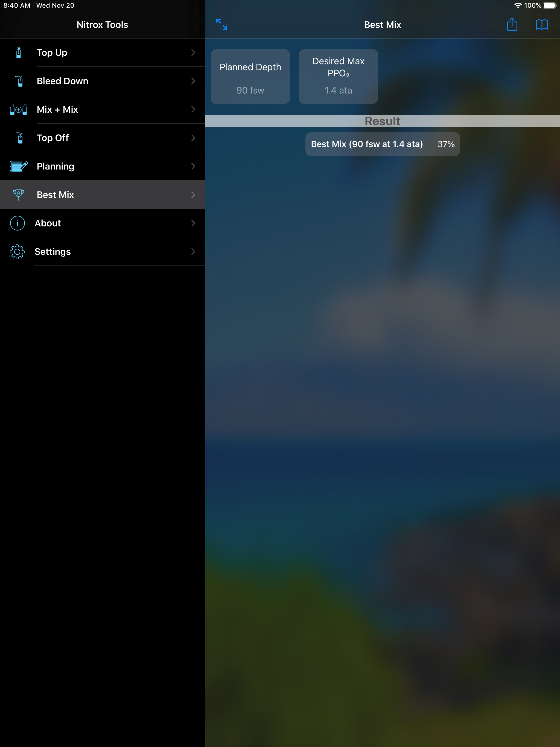This screenshot has height=747, width=560.
Task: Click the Settings gear icon
Action: tap(17, 252)
